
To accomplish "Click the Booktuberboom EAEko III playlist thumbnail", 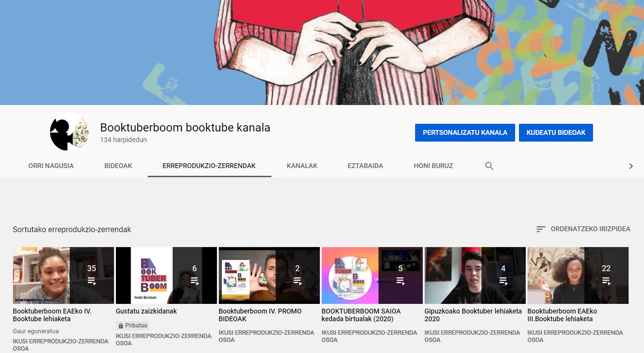I will (578, 275).
